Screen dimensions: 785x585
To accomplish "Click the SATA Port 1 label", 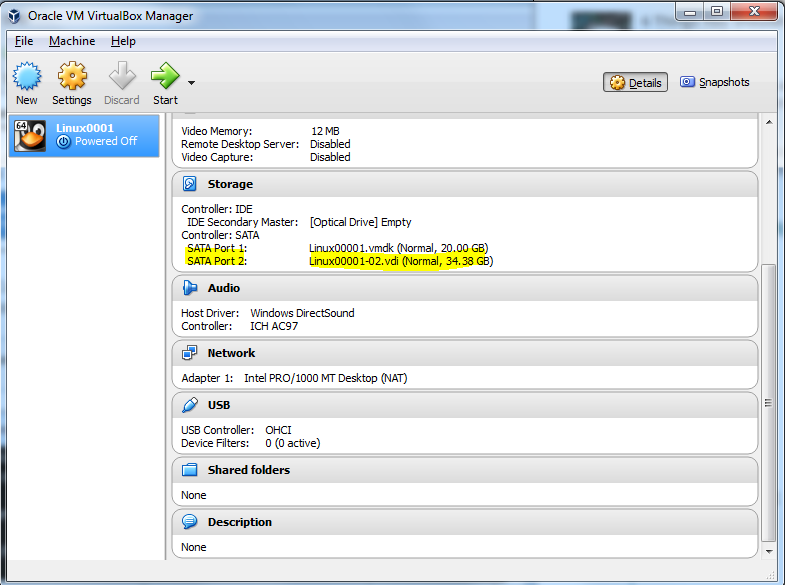I will 217,248.
